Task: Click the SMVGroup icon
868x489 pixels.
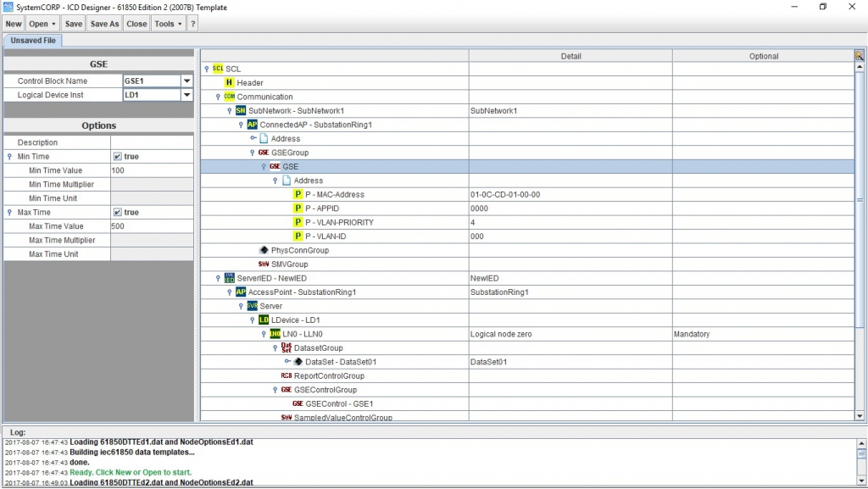Action: click(264, 264)
